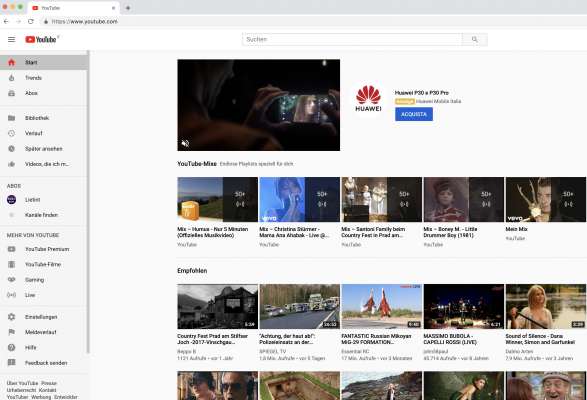Open Verlauf history clock icon
The height and width of the screenshot is (400, 587).
[x=12, y=133]
